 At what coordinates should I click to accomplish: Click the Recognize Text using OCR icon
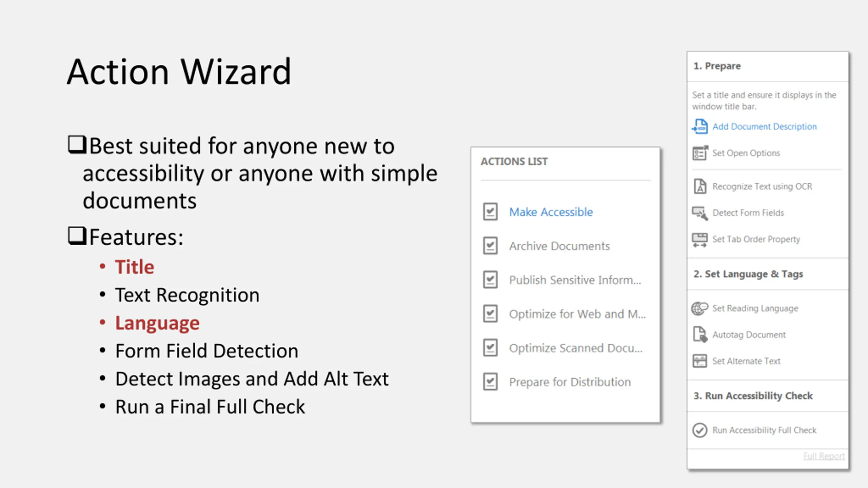pos(700,186)
